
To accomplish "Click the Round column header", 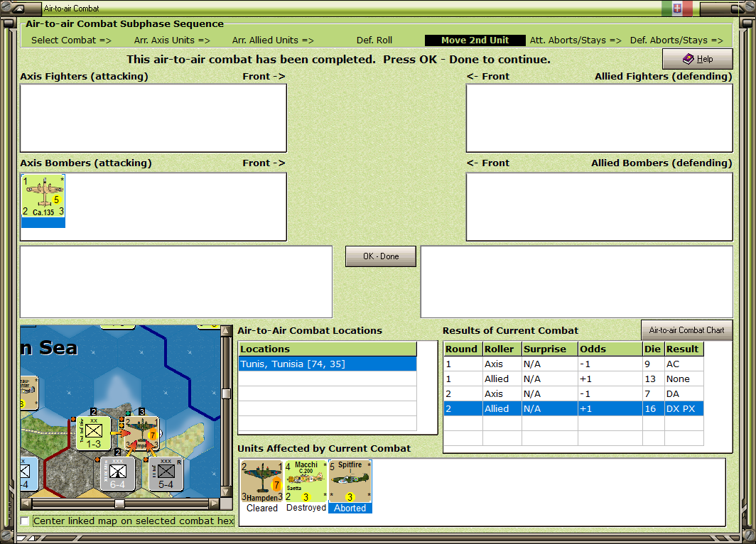I will [463, 349].
